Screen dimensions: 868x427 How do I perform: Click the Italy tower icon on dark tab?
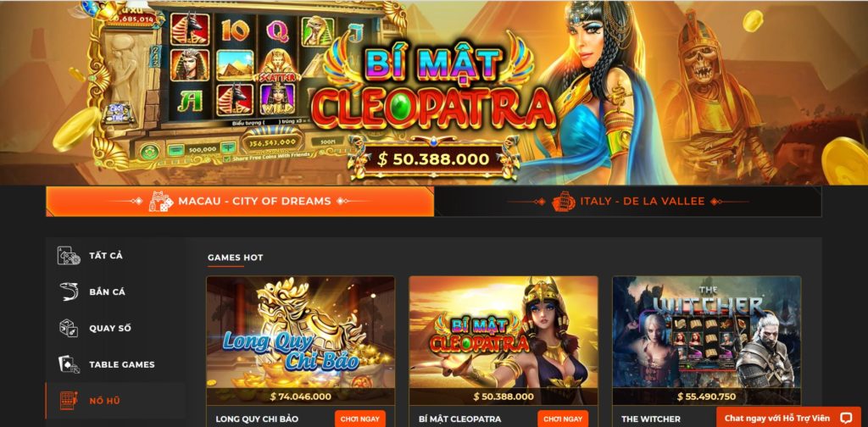point(563,202)
